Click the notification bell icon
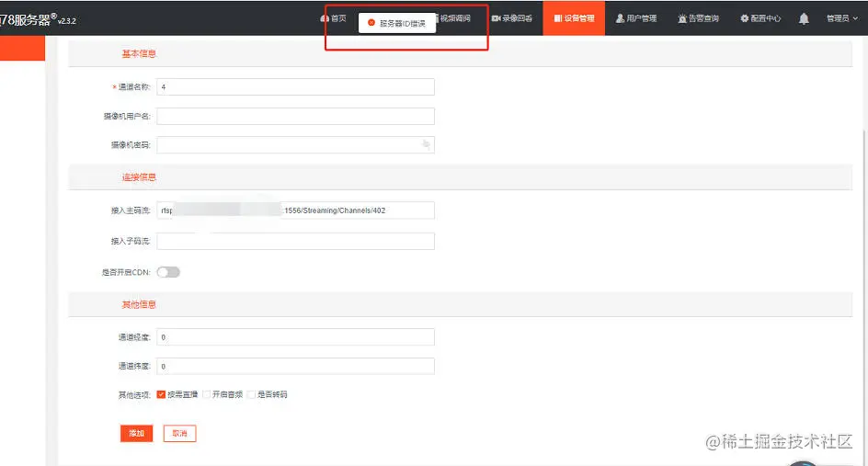This screenshot has width=868, height=466. coord(804,18)
